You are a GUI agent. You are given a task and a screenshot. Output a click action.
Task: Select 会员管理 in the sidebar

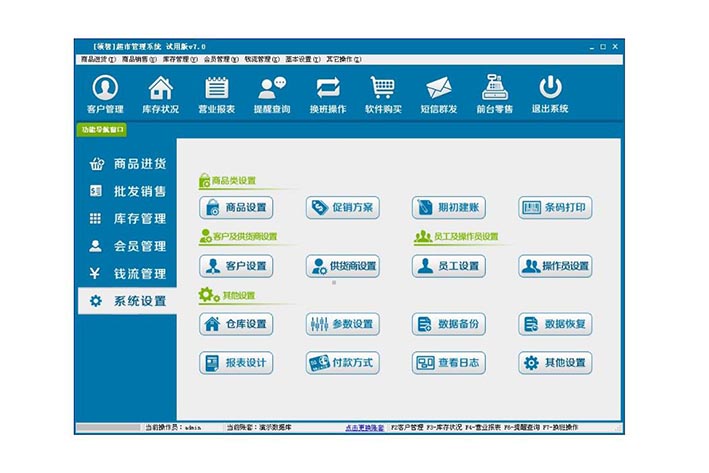127,246
